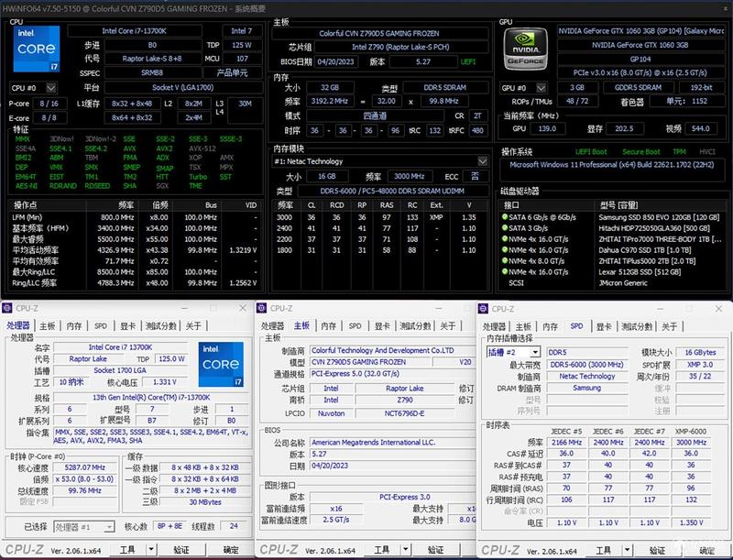Image resolution: width=733 pixels, height=560 pixels.
Task: Click the 核心速度 field showing 5287.07 MHz
Action: pos(85,467)
